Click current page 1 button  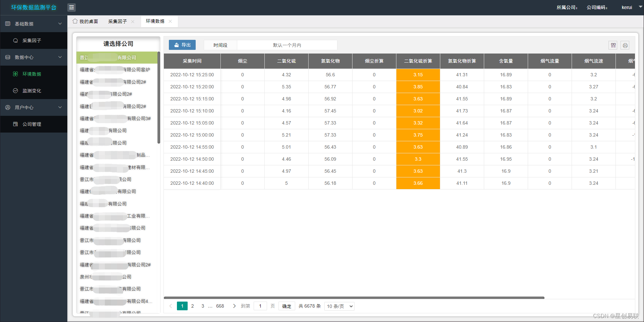182,306
